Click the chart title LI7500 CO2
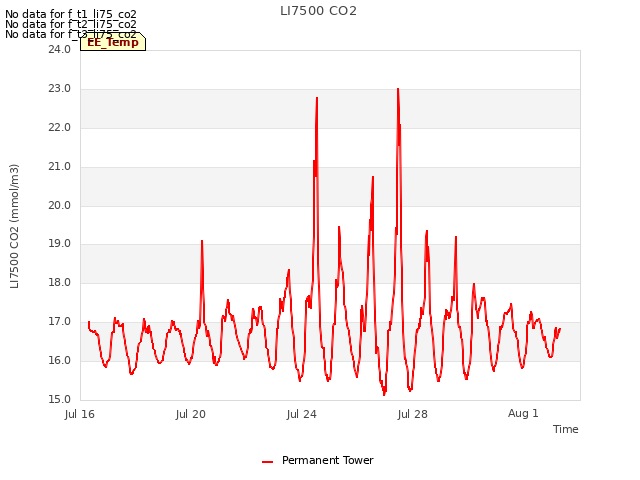Viewport: 640px width, 480px height. (x=318, y=11)
